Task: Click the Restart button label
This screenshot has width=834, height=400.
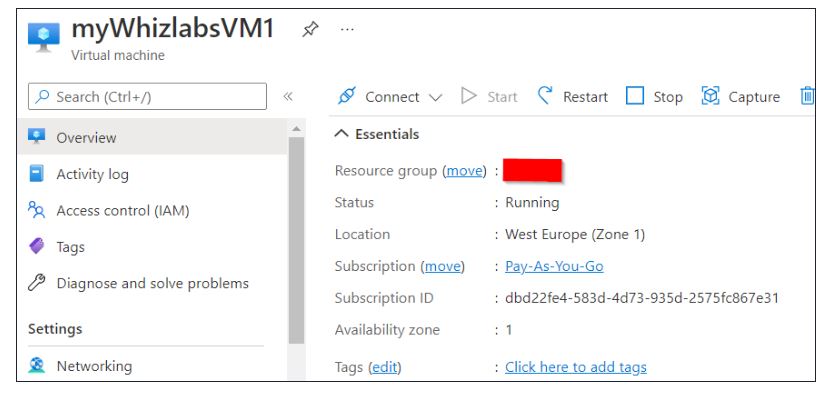Action: 585,97
